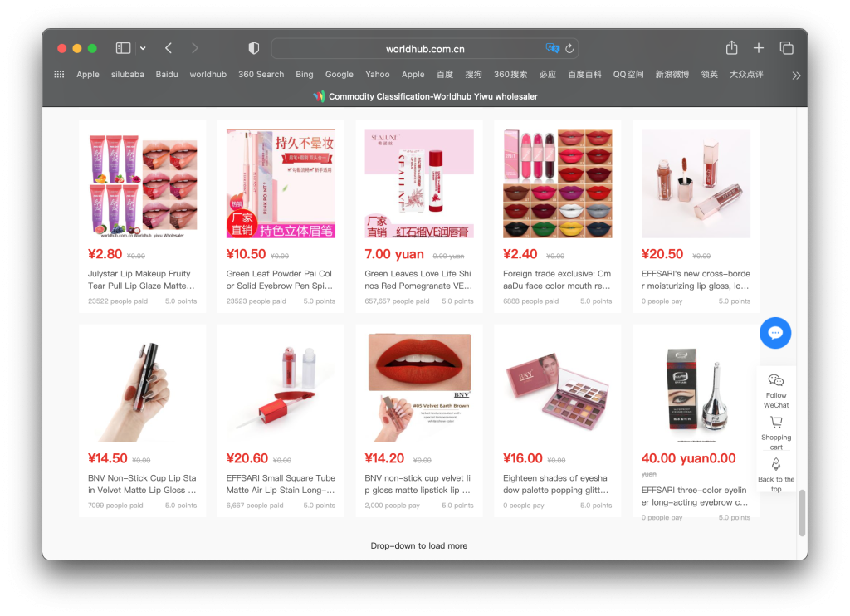This screenshot has height=616, width=850.
Task: Open the blue chat support bubble
Action: [x=775, y=333]
